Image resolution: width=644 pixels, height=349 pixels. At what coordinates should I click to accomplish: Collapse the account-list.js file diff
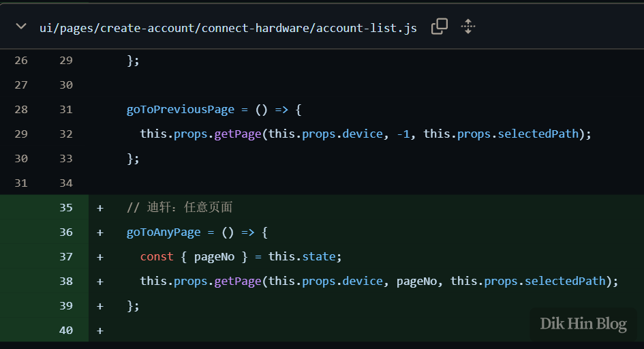tap(22, 27)
